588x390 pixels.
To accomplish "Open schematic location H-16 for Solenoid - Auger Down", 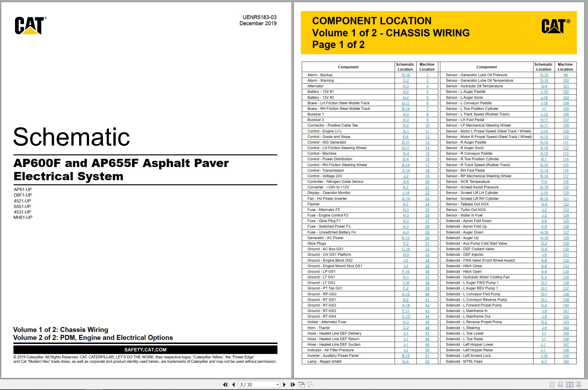I will (x=544, y=232).
